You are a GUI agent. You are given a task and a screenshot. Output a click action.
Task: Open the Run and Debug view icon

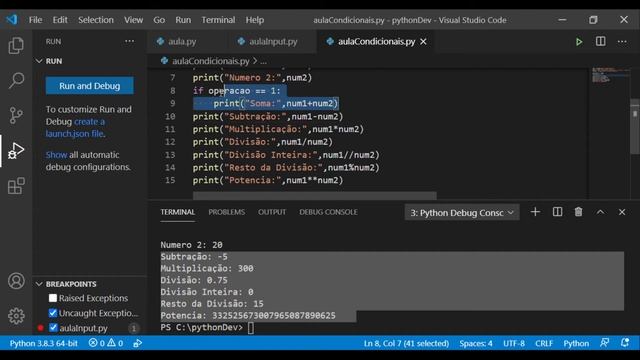pos(16,151)
